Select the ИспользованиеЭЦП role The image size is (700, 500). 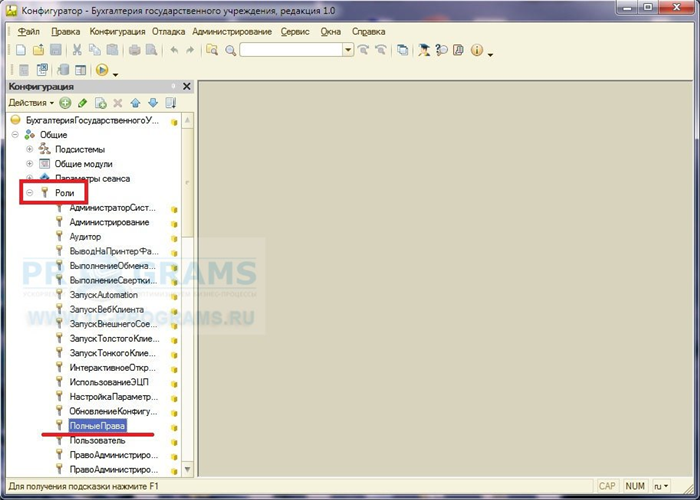(109, 382)
